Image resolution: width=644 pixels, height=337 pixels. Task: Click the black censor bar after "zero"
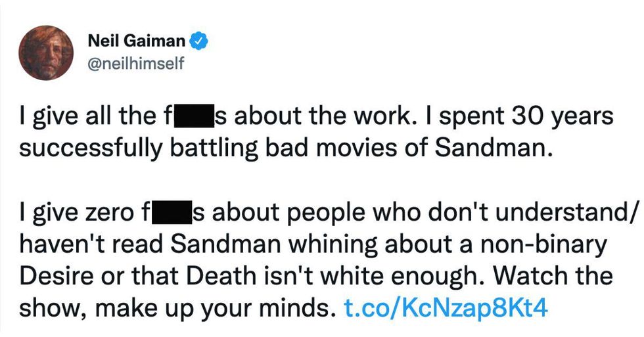pyautogui.click(x=169, y=213)
